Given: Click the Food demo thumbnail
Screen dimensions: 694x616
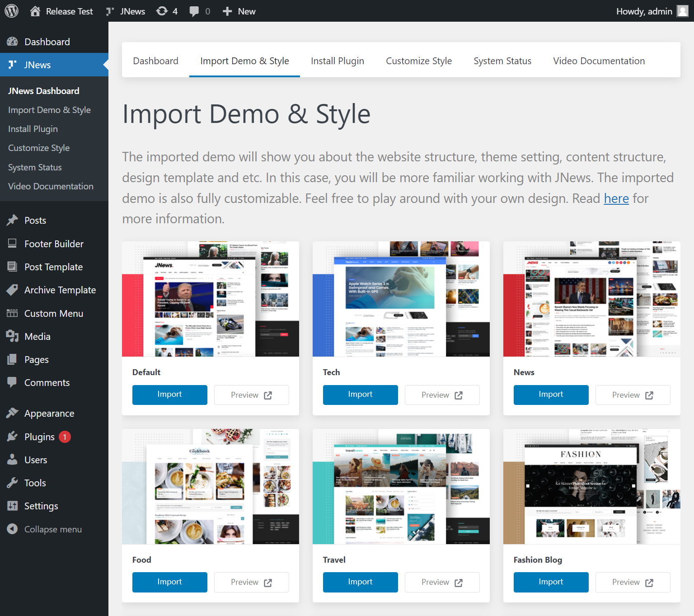Looking at the screenshot, I should [x=211, y=486].
